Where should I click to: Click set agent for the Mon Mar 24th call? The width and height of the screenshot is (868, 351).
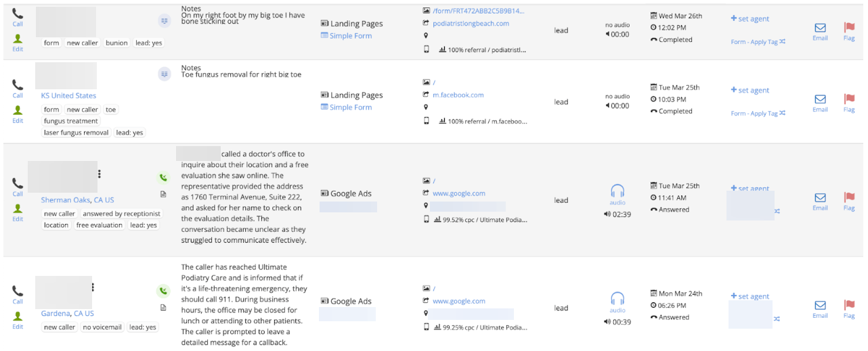point(750,296)
